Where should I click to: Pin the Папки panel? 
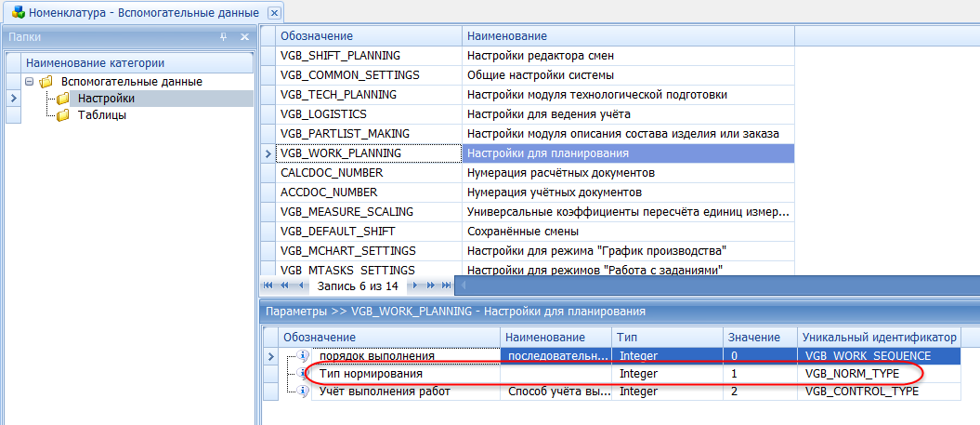(223, 36)
